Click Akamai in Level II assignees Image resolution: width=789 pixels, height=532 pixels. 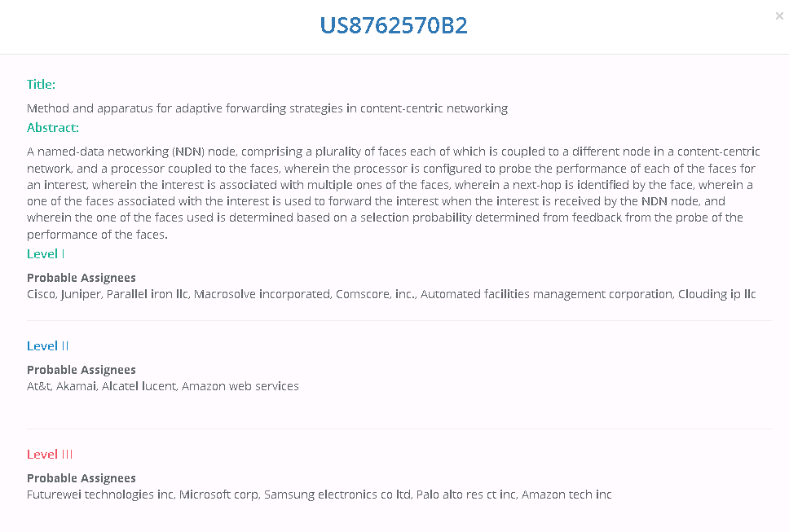point(76,385)
